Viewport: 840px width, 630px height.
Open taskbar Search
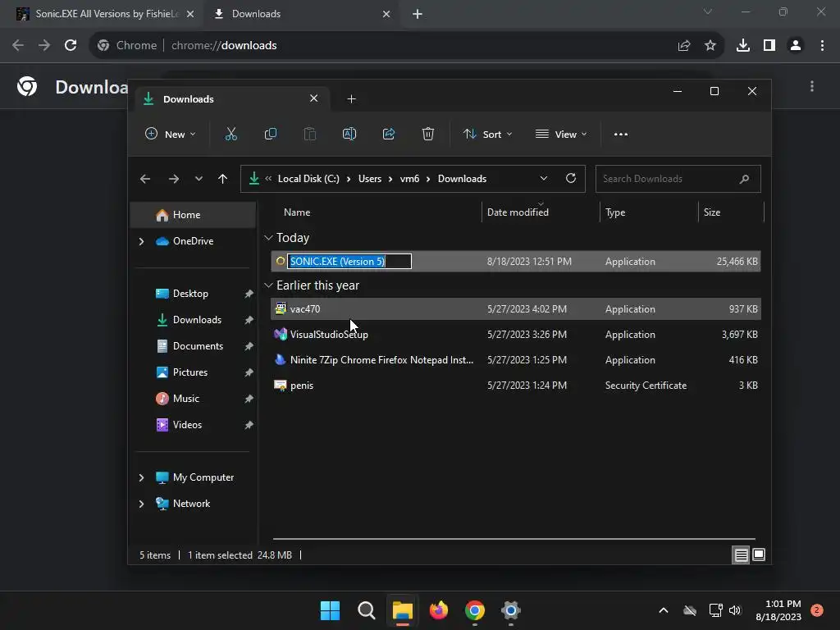[367, 610]
